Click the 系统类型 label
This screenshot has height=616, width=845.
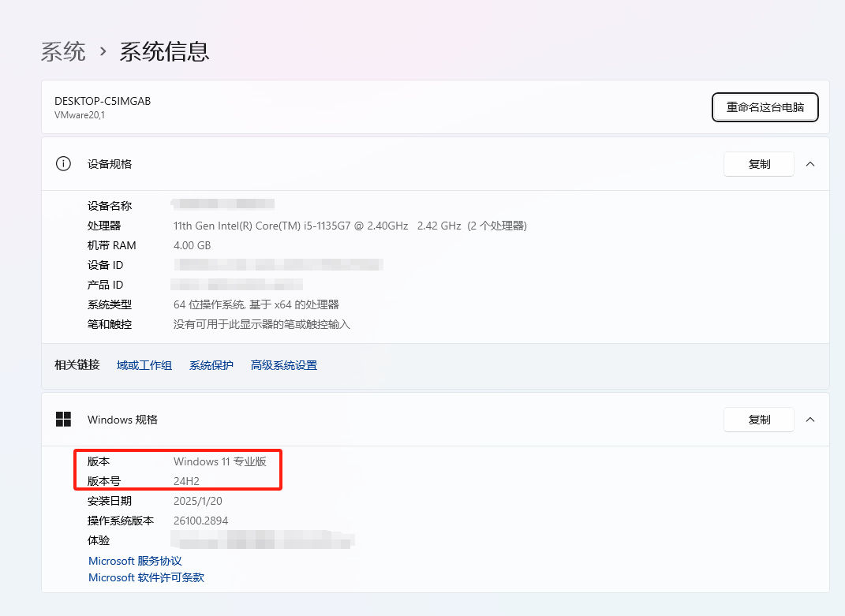click(110, 305)
